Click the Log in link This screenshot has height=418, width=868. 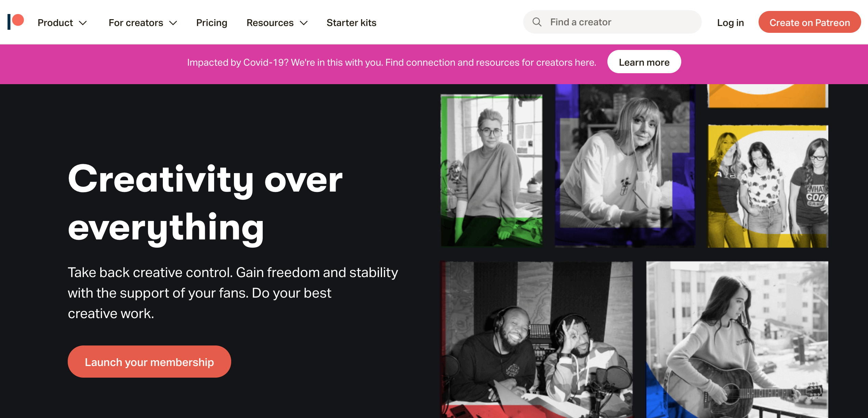(730, 23)
